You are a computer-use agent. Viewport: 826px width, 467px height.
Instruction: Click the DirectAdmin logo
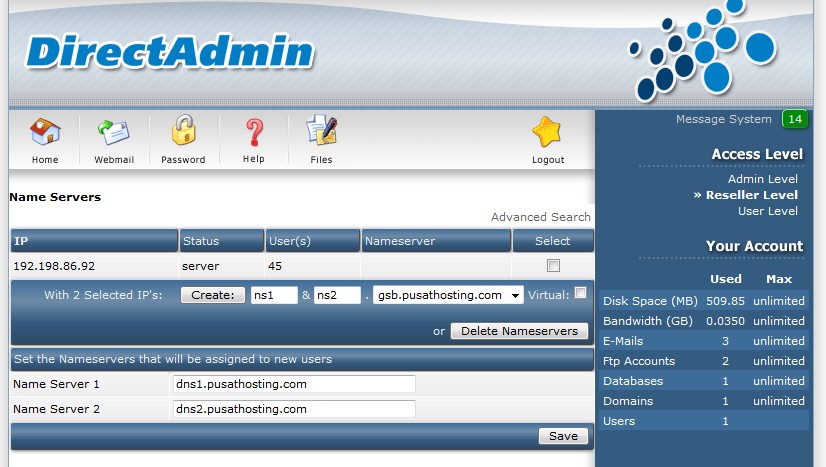170,52
